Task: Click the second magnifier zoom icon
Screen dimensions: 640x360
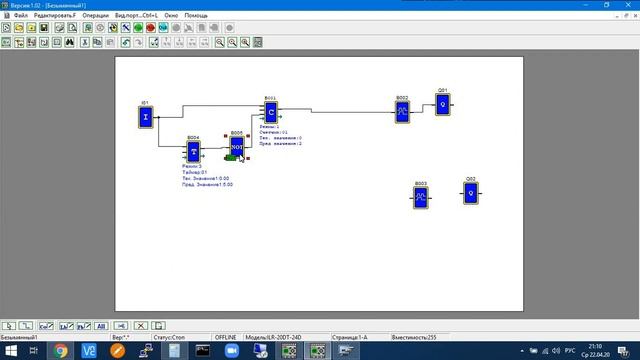Action: point(232,42)
